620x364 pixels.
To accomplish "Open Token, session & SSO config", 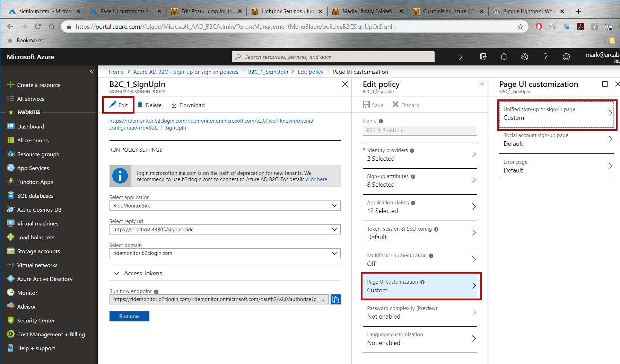I will [x=420, y=233].
